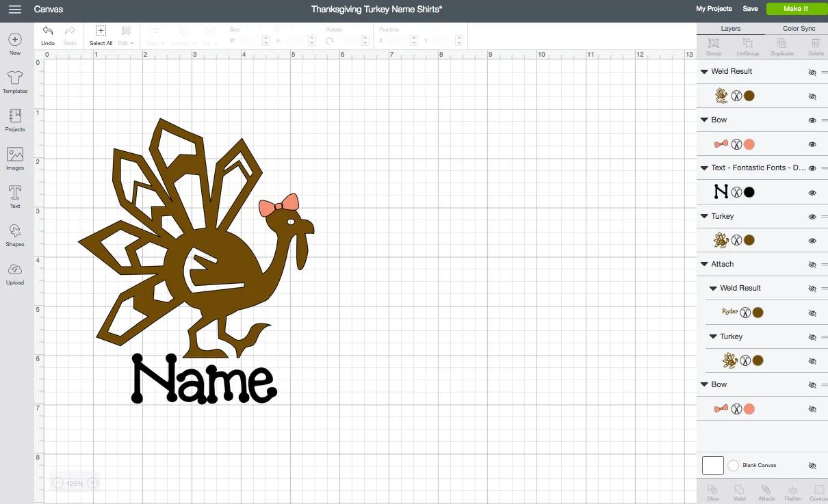Open the Shapes panel
Image resolution: width=828 pixels, height=504 pixels.
tap(15, 235)
